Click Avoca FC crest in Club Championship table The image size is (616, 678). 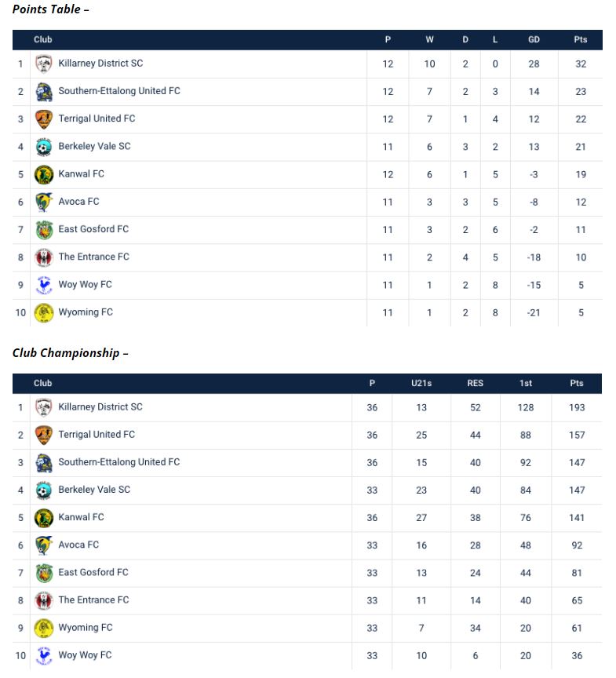pyautogui.click(x=44, y=545)
